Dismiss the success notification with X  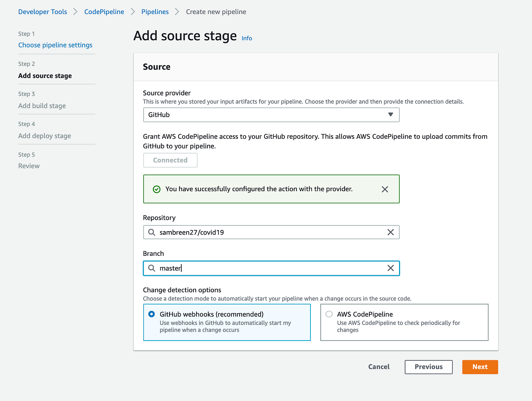tap(385, 189)
